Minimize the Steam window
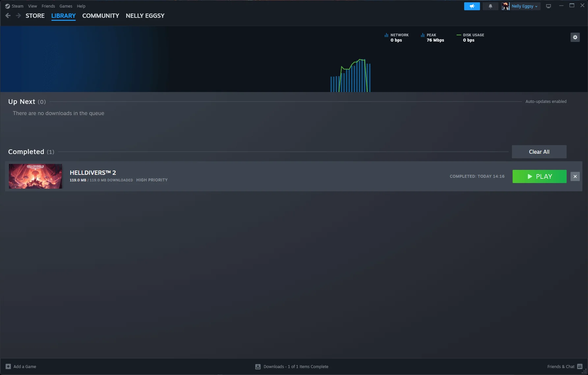This screenshot has width=588, height=375. click(561, 6)
